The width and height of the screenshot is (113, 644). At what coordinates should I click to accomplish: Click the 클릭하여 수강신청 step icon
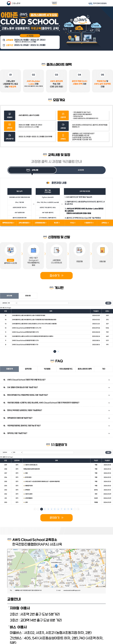(x=11, y=250)
